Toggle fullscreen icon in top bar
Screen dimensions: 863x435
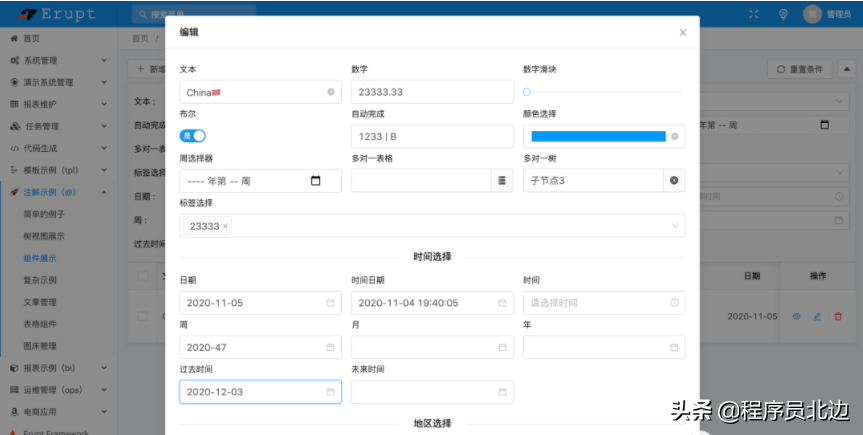(x=753, y=14)
